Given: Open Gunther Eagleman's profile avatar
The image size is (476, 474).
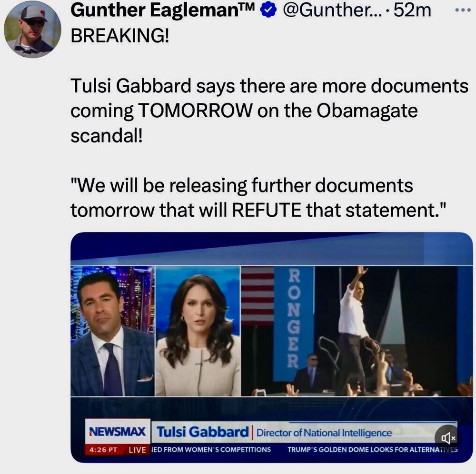Looking at the screenshot, I should point(32,29).
